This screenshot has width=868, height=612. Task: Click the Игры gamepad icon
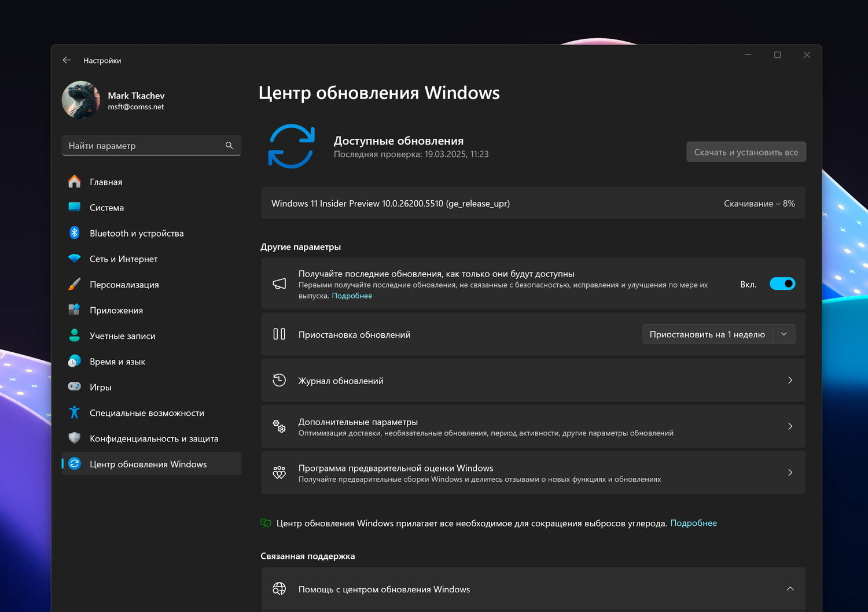pos(75,387)
